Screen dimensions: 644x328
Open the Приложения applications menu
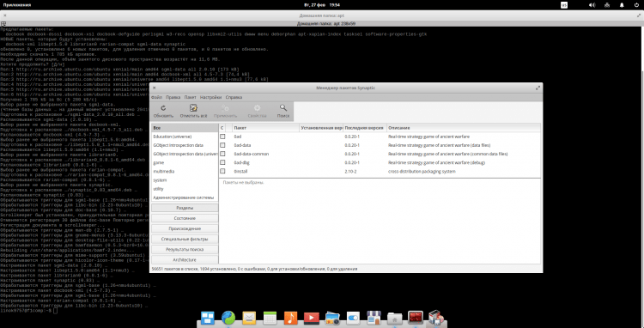click(17, 5)
